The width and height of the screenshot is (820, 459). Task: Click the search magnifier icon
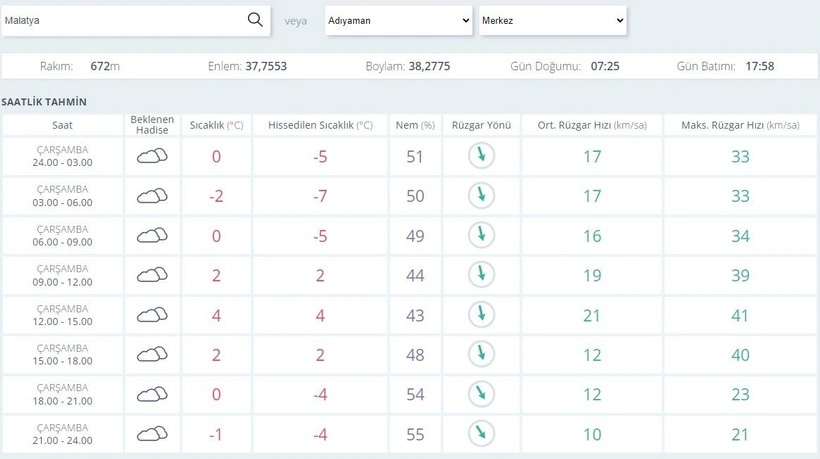point(255,20)
